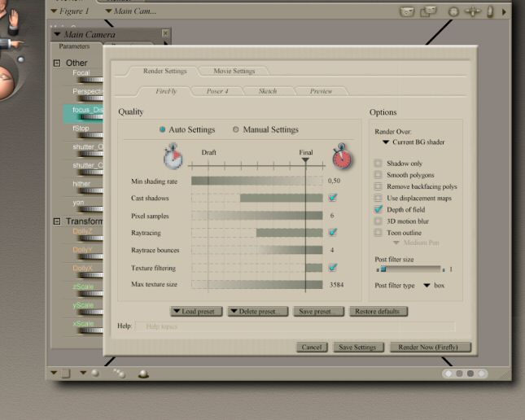This screenshot has width=525, height=420.
Task: Click the trackball rotate icon in preview toolbar
Action: click(x=453, y=12)
